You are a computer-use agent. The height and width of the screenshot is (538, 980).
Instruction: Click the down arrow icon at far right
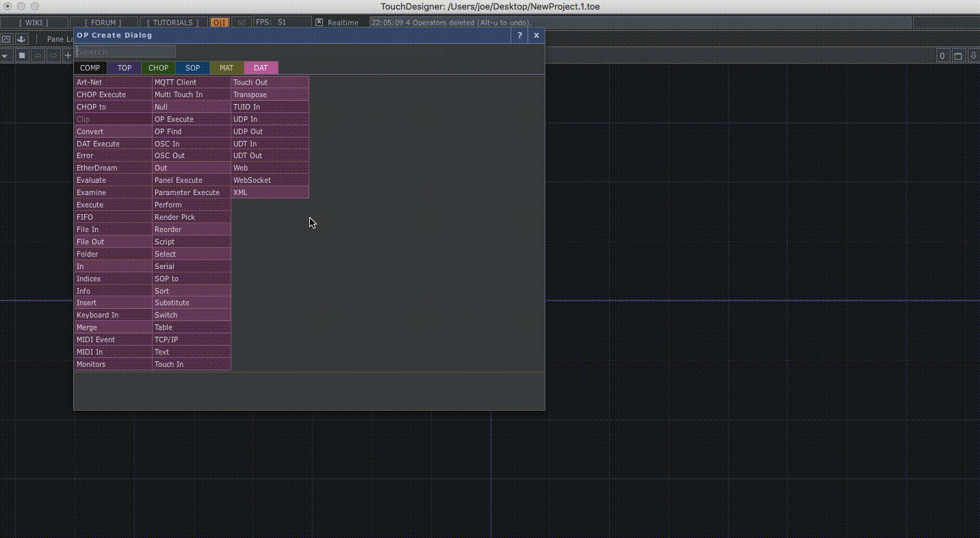click(x=973, y=56)
